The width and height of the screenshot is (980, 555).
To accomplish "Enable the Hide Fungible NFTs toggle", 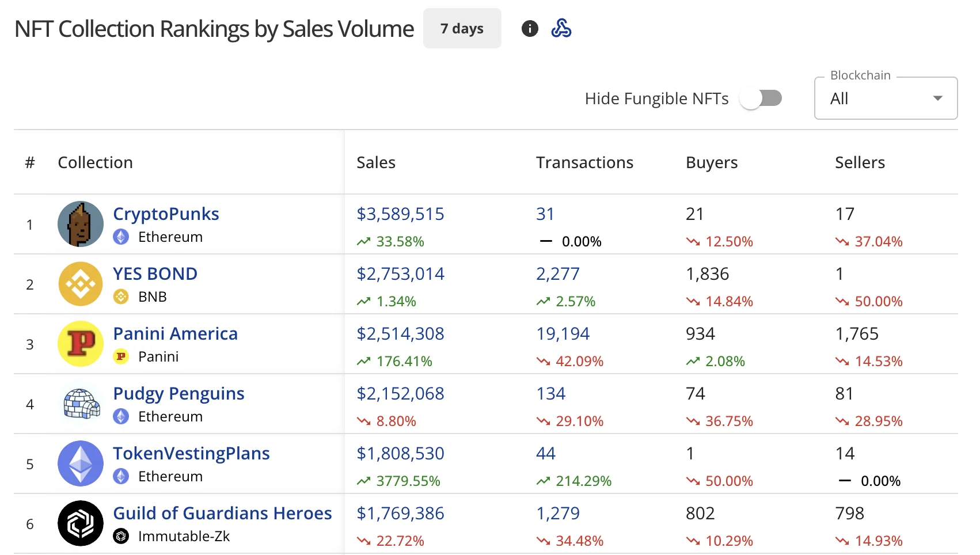I will (x=761, y=98).
